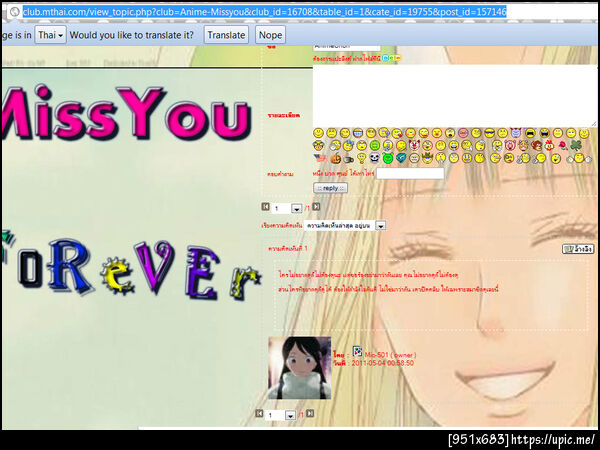Insert the pig emoticon
This screenshot has height=450, width=600.
pos(510,145)
